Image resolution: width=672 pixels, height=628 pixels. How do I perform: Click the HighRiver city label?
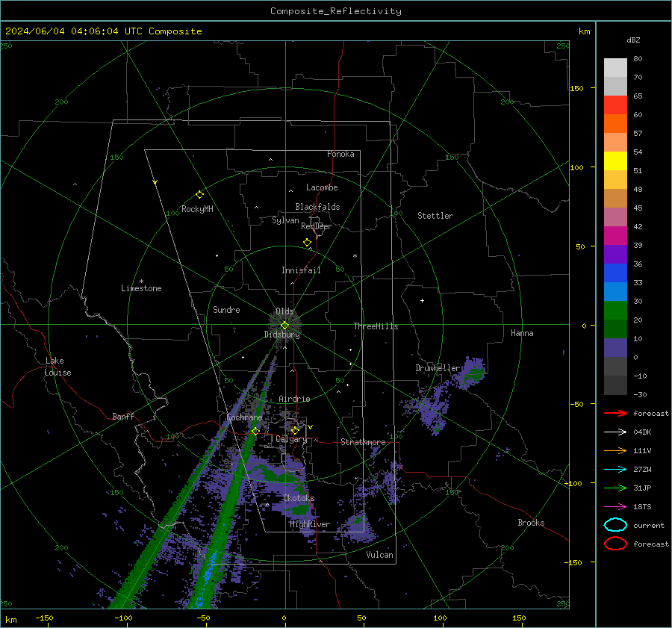pyautogui.click(x=310, y=524)
